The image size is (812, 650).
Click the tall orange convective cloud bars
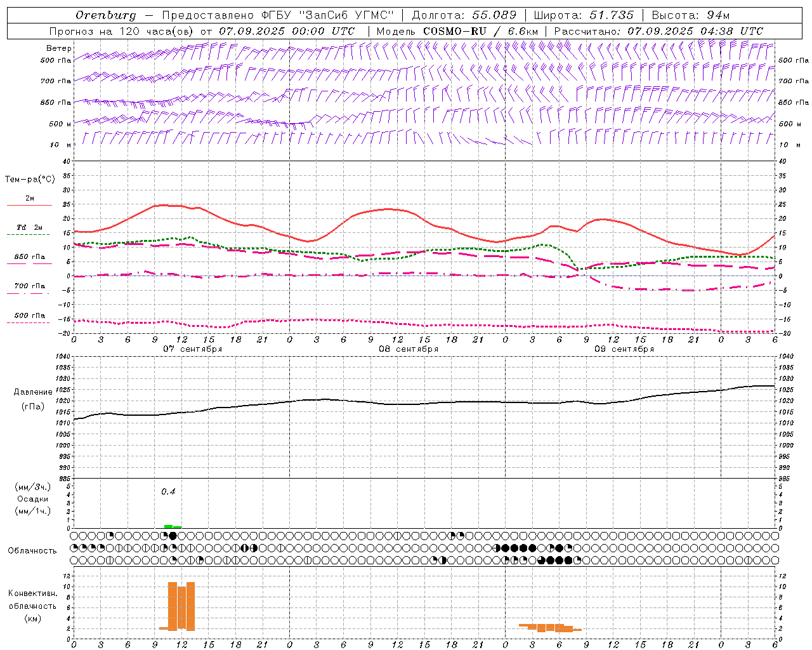tap(181, 606)
